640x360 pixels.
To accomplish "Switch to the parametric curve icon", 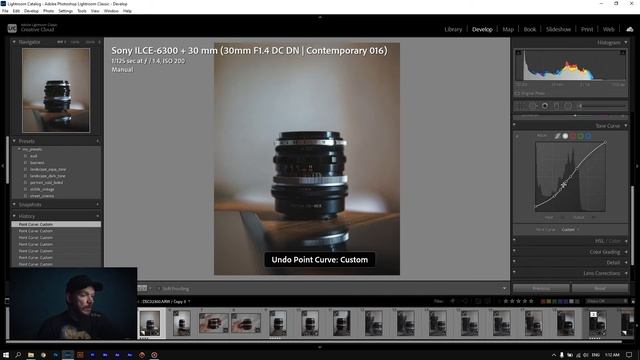I will (x=558, y=136).
